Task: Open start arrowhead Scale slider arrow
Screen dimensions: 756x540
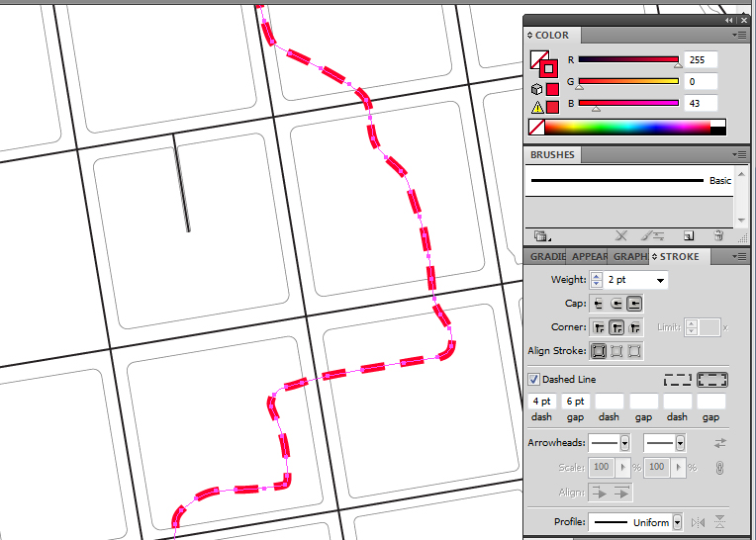Action: tap(622, 467)
